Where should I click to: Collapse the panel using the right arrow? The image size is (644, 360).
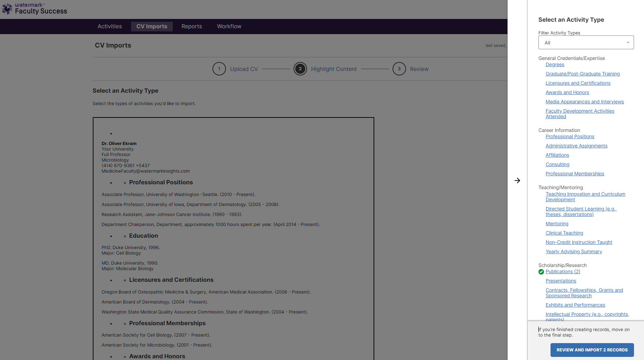pos(517,181)
